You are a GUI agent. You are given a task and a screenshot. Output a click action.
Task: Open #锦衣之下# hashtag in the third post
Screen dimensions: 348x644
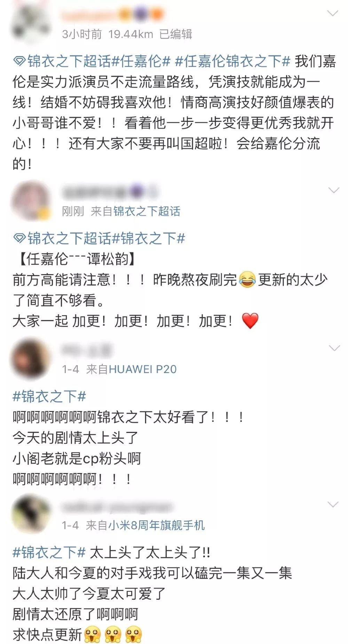[x=49, y=396]
